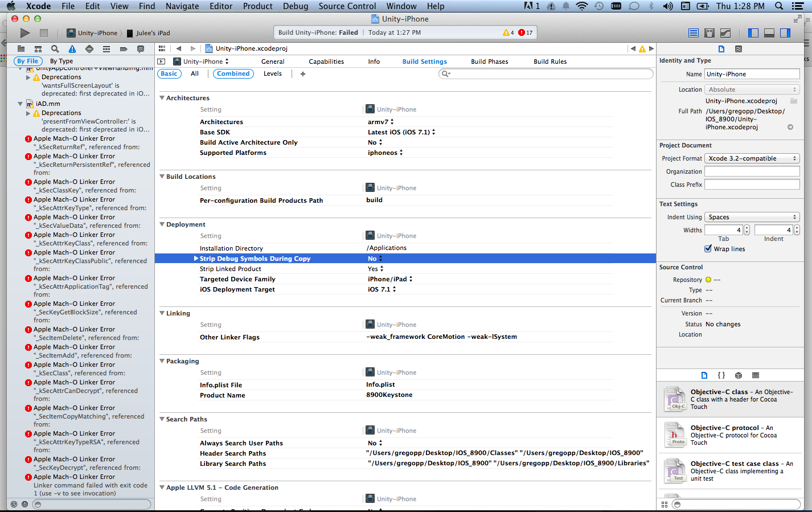Viewport: 812px width, 512px height.
Task: Jump to previous issue arrow
Action: click(633, 48)
